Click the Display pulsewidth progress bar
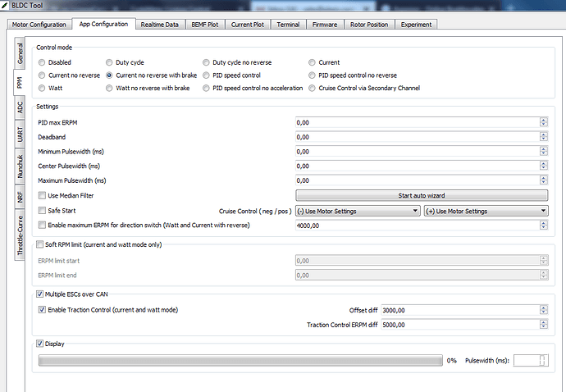This screenshot has height=392, width=566. pyautogui.click(x=238, y=361)
